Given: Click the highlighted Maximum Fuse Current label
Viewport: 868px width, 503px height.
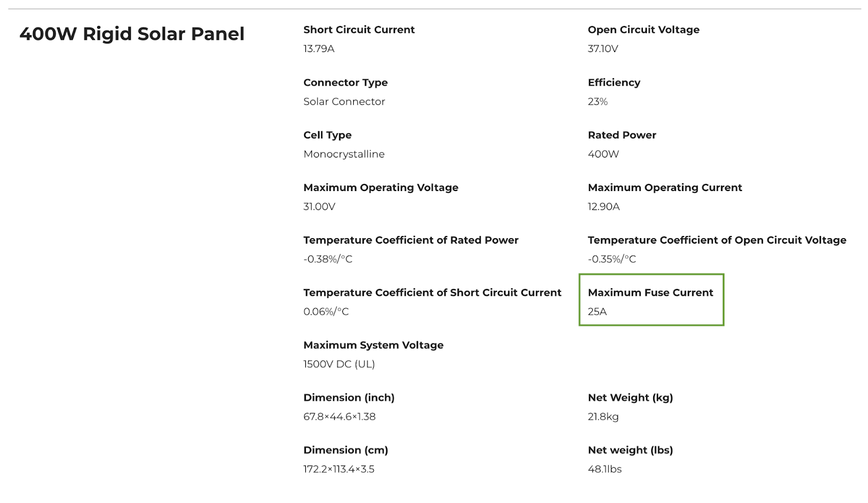Looking at the screenshot, I should [650, 293].
